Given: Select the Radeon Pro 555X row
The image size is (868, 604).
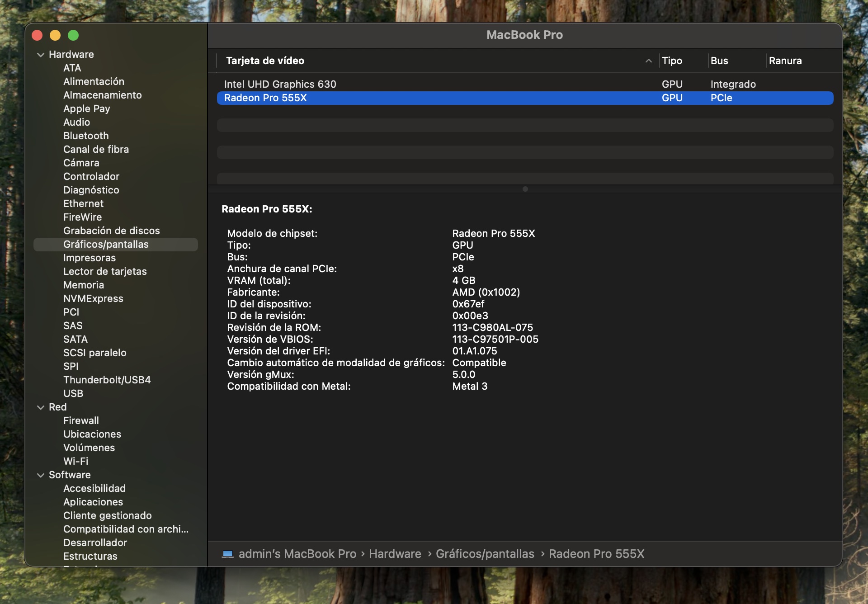Looking at the screenshot, I should click(265, 98).
